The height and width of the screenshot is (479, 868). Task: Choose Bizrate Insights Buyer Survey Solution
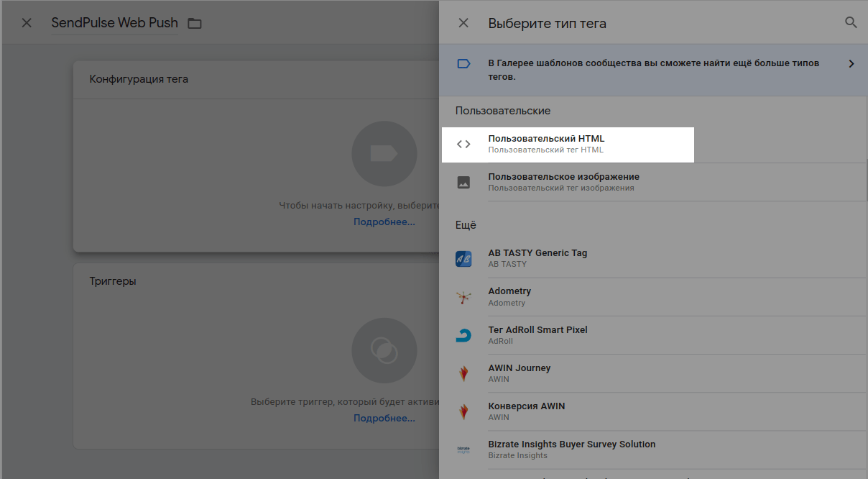571,450
